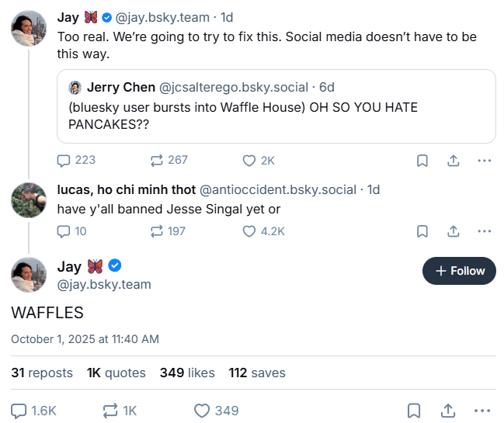Open repost menu on WAFFLES post
The image size is (504, 423).
(x=110, y=411)
